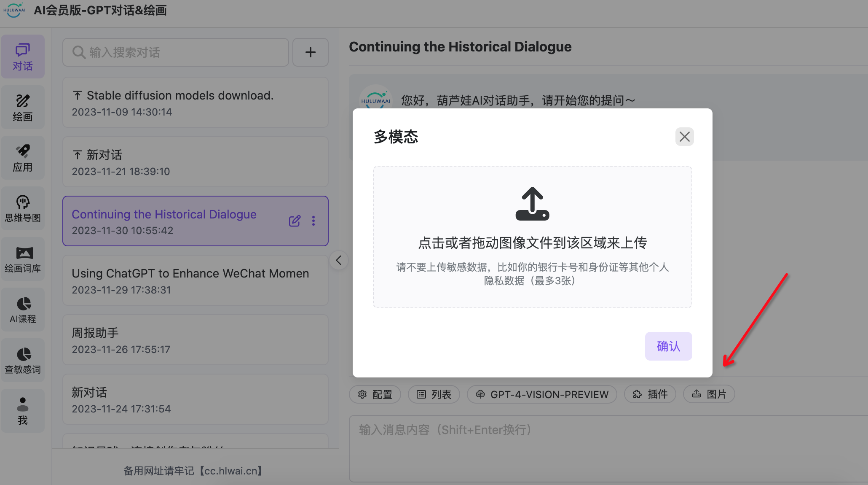Screen dimensions: 868x485
Task: Open the 列表 list button
Action: coord(434,394)
